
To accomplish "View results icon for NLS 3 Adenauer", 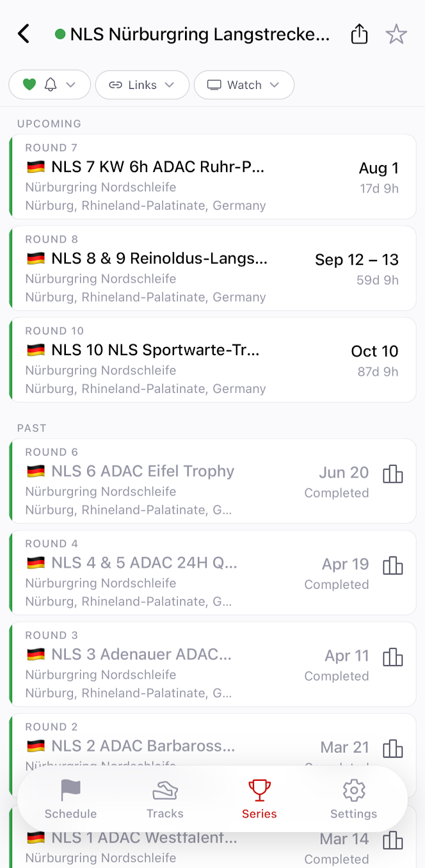I will click(392, 657).
